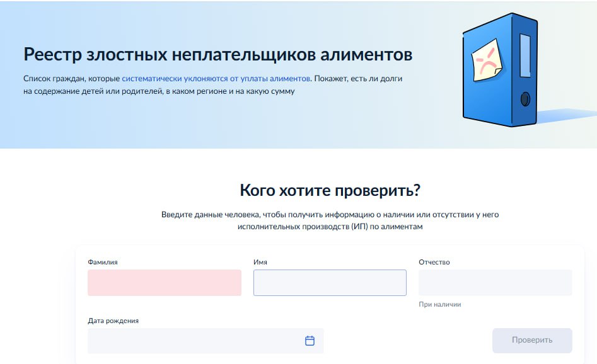
Task: Click the white label slot on binder spine
Action: point(524,53)
